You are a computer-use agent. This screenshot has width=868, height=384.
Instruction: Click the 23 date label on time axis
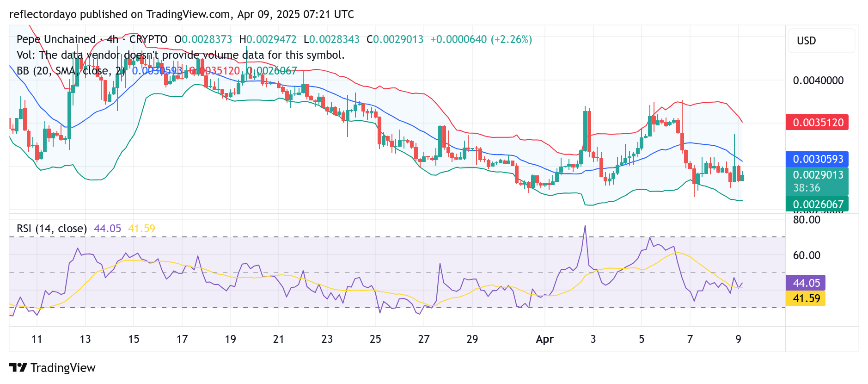pos(327,339)
